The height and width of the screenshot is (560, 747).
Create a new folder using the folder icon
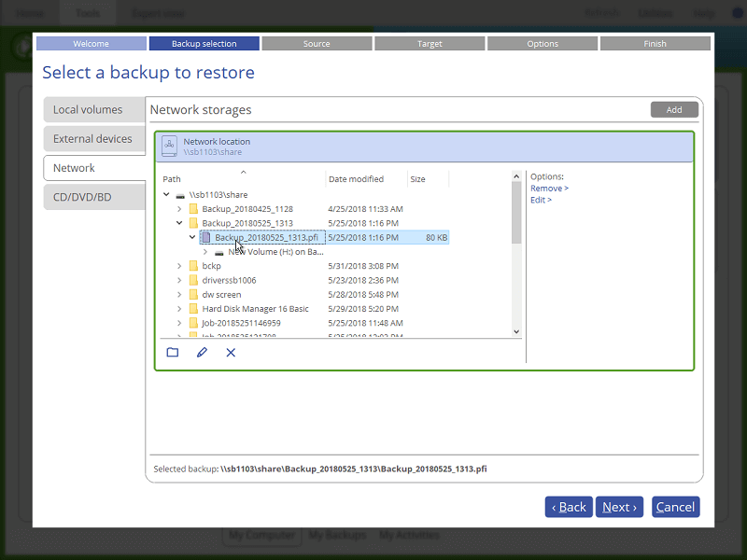tap(172, 352)
